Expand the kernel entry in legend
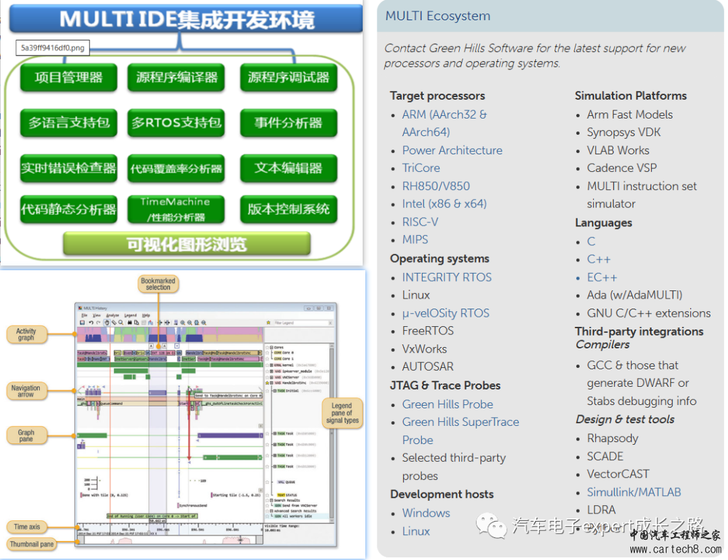This screenshot has width=728, height=560. [x=272, y=365]
